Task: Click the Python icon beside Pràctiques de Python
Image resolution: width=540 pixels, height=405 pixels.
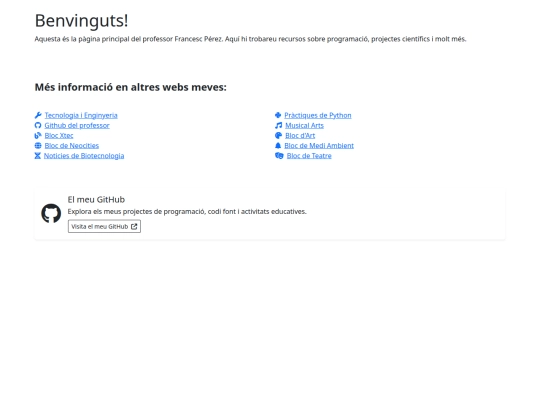Action: click(278, 115)
